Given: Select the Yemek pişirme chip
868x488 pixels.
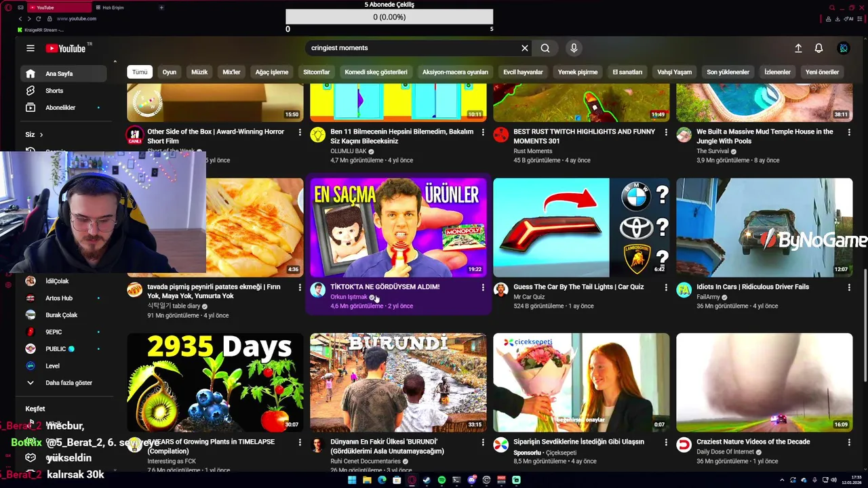Looking at the screenshot, I should pyautogui.click(x=578, y=72).
